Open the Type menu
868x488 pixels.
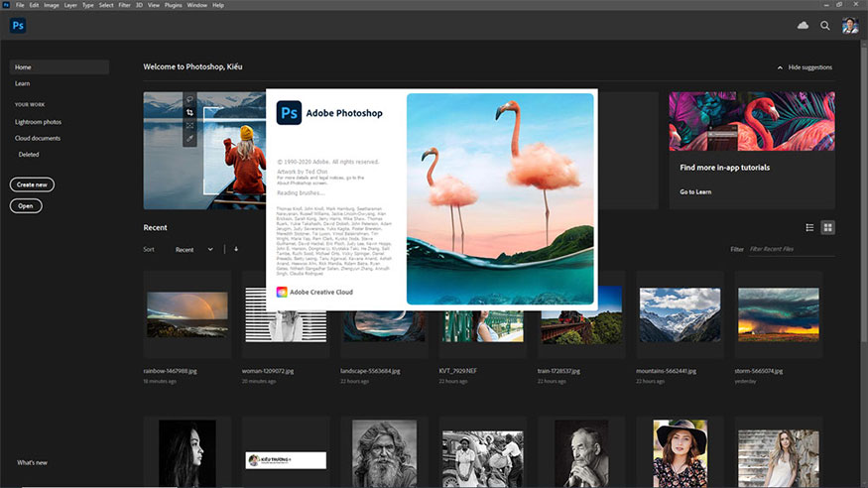[x=88, y=5]
